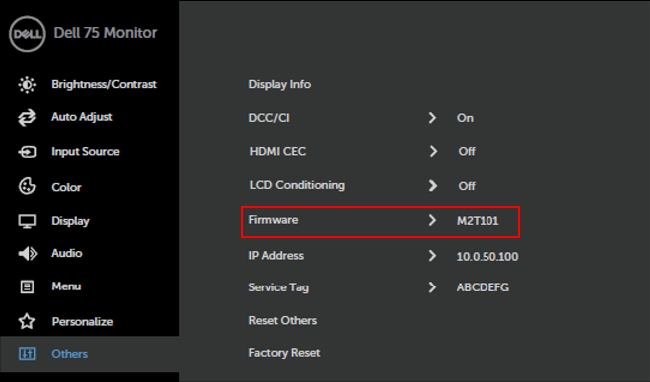Open Audio via the speaker icon
Image resolution: width=650 pixels, height=382 pixels.
coord(27,254)
